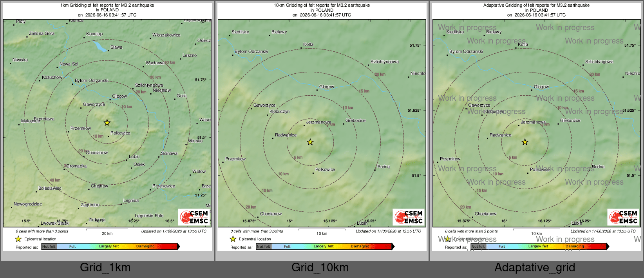Click 'Updated on 17/06/2026' under the 1km map

[174, 231]
